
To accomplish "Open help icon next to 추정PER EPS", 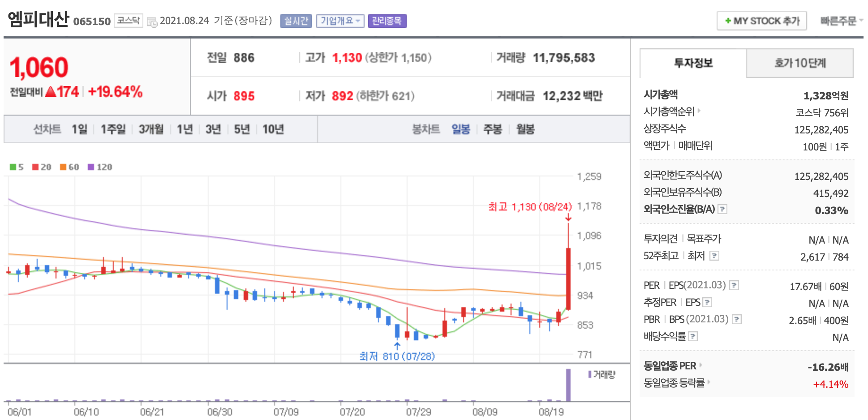I will click(x=707, y=302).
